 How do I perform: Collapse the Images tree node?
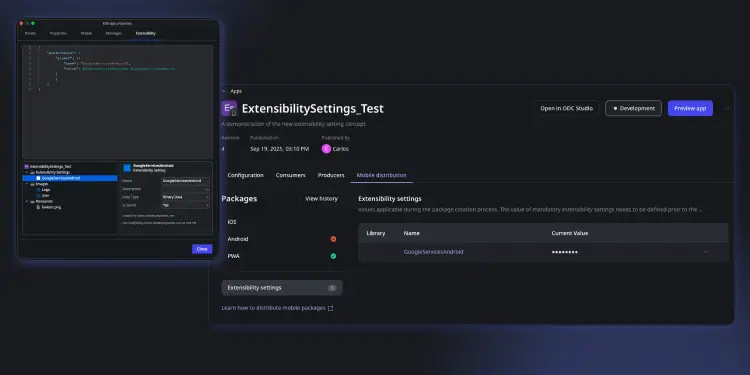[27, 184]
